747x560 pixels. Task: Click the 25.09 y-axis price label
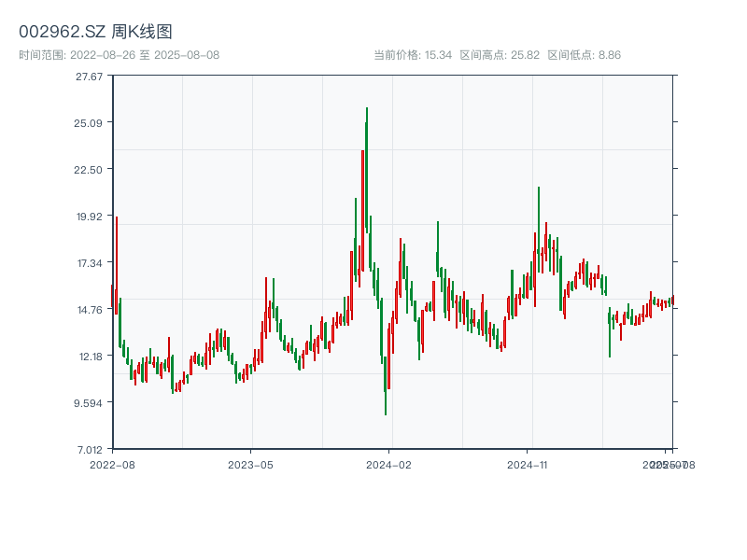90,122
